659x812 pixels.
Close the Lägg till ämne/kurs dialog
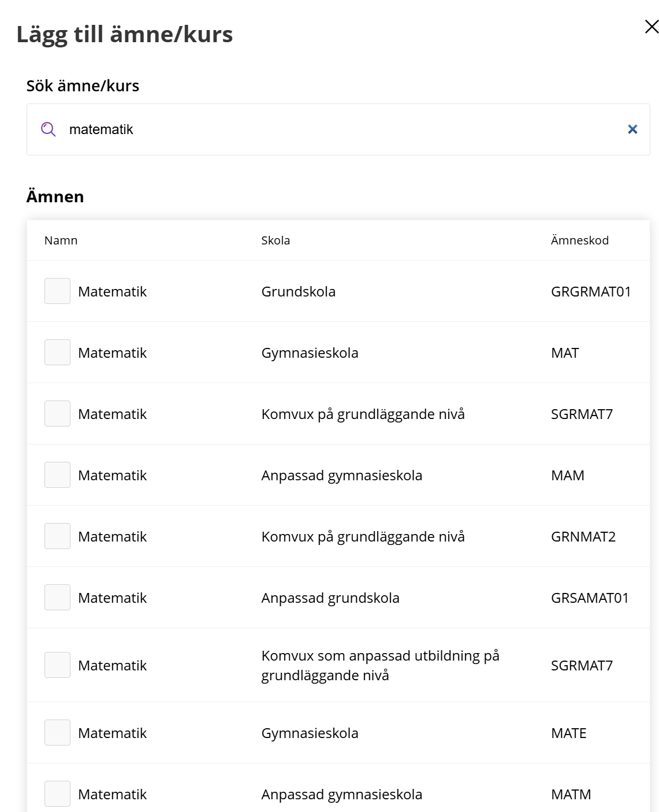point(651,27)
